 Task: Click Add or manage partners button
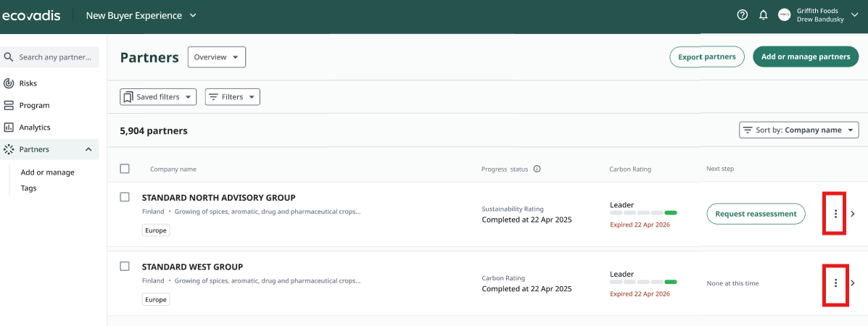[x=806, y=57]
